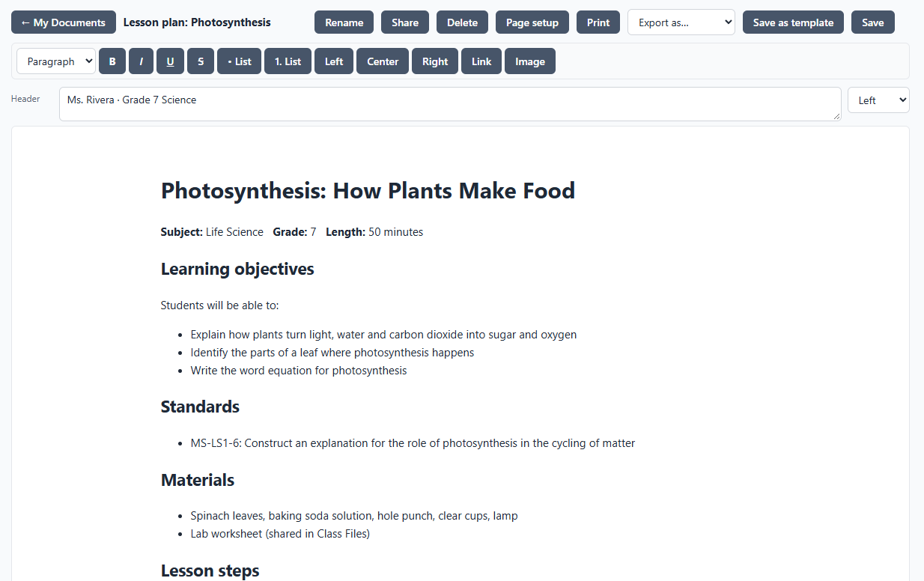This screenshot has width=924, height=581.
Task: Toggle italic formatting with the I button
Action: pos(141,61)
